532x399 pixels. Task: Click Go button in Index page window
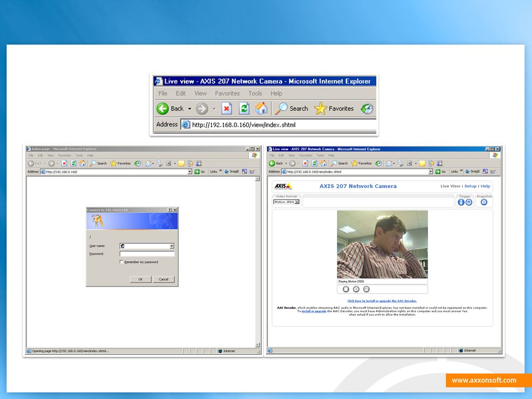click(x=199, y=172)
